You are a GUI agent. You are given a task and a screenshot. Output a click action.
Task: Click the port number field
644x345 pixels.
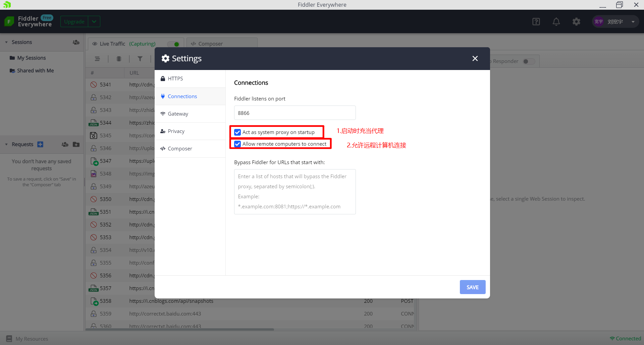tap(295, 113)
